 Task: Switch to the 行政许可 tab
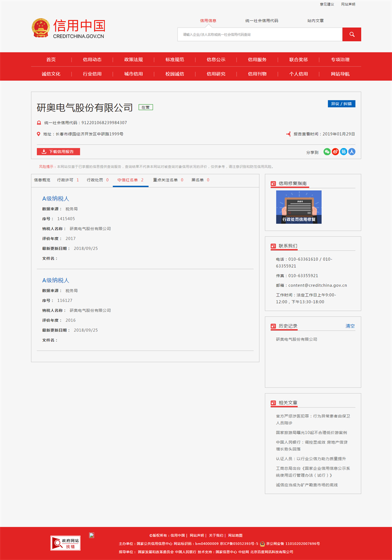coord(68,180)
